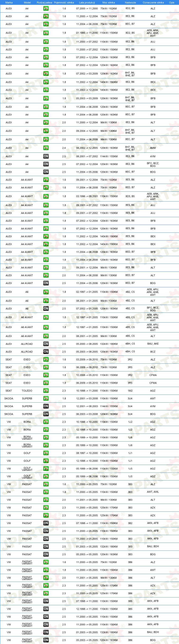Click petrol icon for A4 Avant 1.6 09.2001 row
179x644 pixels.
46,180
